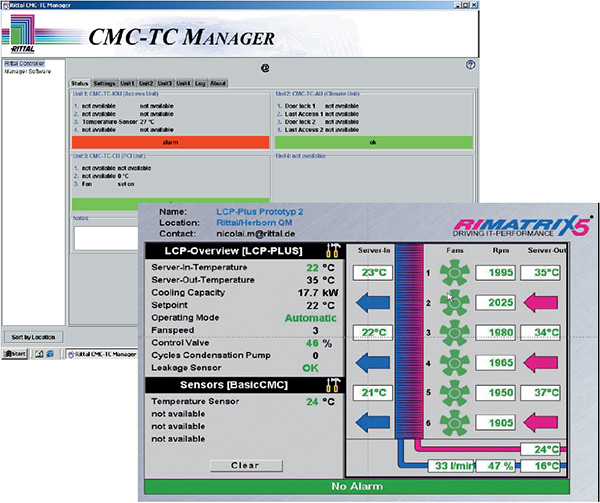Open the Unit1 tab

tap(127, 83)
